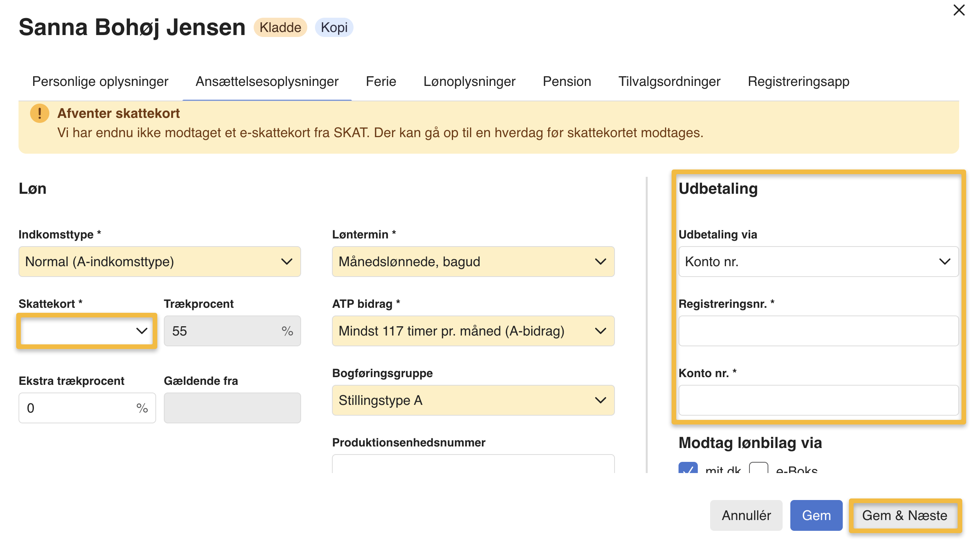Viewport: 980px width, 547px height.
Task: Open the Personlige oplysninger tab
Action: point(100,82)
